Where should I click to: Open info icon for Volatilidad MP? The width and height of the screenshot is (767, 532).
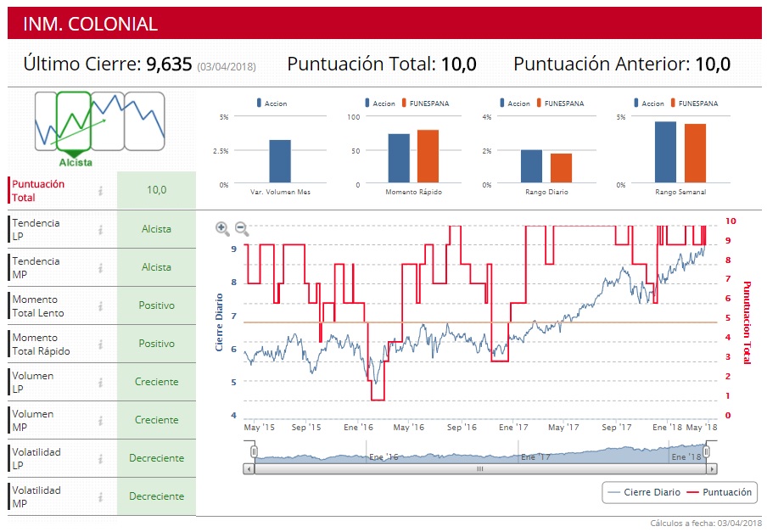coord(101,496)
